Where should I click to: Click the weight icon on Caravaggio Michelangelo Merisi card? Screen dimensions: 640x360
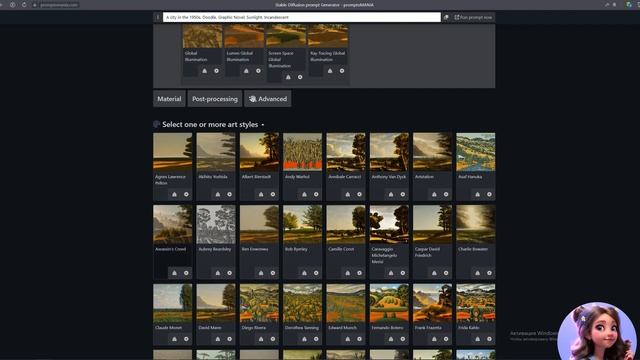tap(391, 273)
